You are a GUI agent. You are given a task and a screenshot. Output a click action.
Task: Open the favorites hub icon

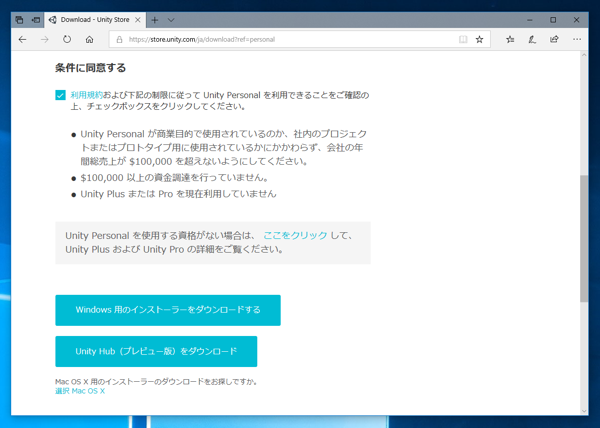510,39
